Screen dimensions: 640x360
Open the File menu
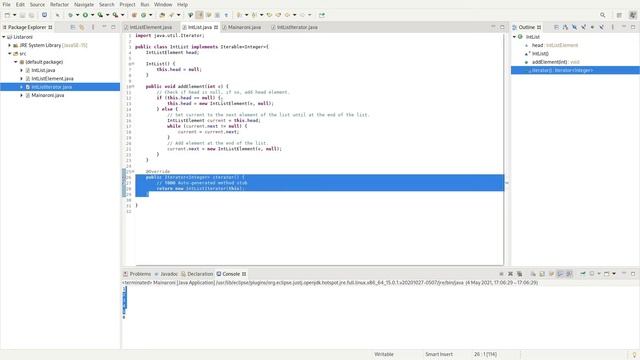(6, 4)
